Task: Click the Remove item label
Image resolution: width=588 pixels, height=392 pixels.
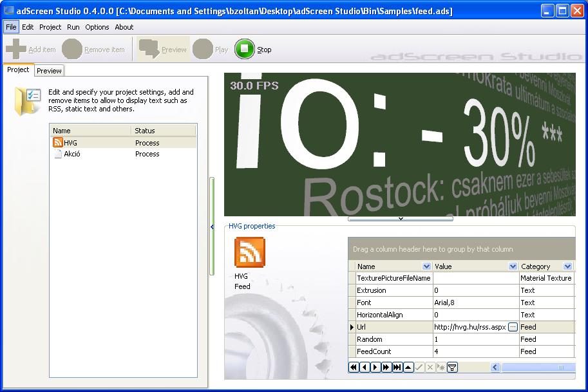Action: point(104,50)
